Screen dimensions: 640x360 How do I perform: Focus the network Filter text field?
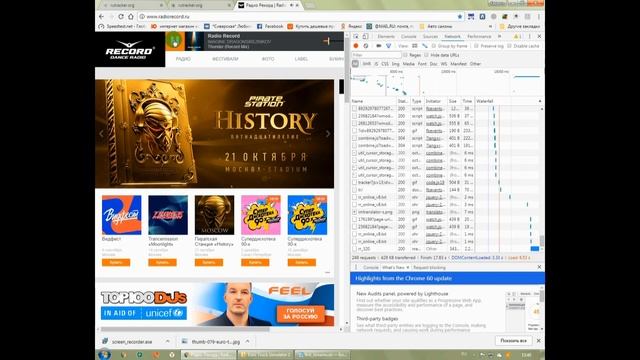(376, 55)
